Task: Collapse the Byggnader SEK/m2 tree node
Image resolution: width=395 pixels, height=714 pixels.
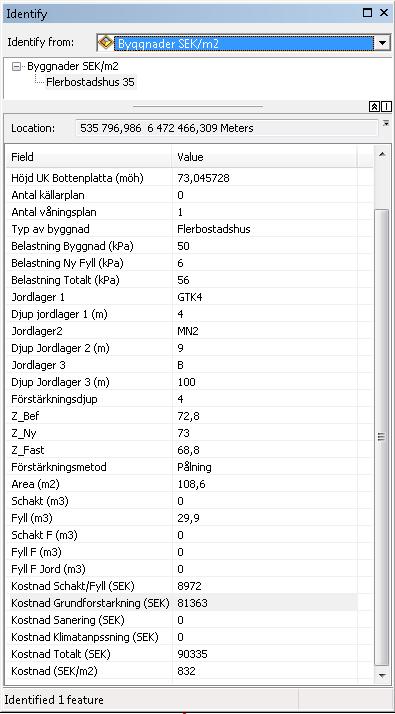Action: (x=17, y=66)
